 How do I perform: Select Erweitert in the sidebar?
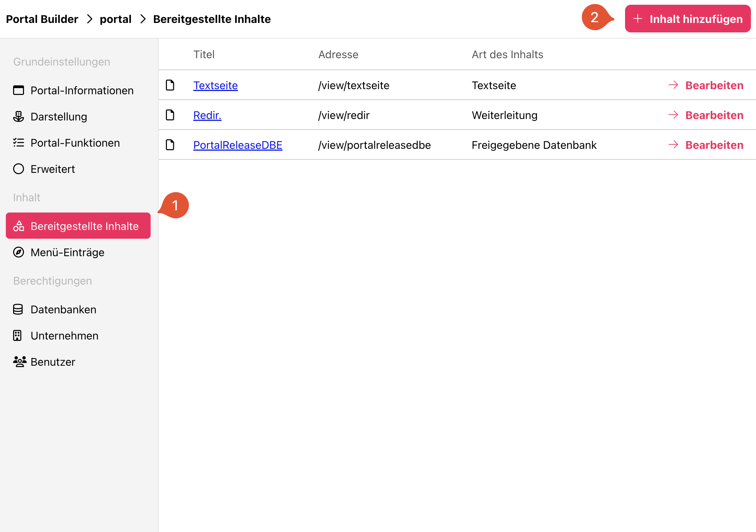point(78,169)
